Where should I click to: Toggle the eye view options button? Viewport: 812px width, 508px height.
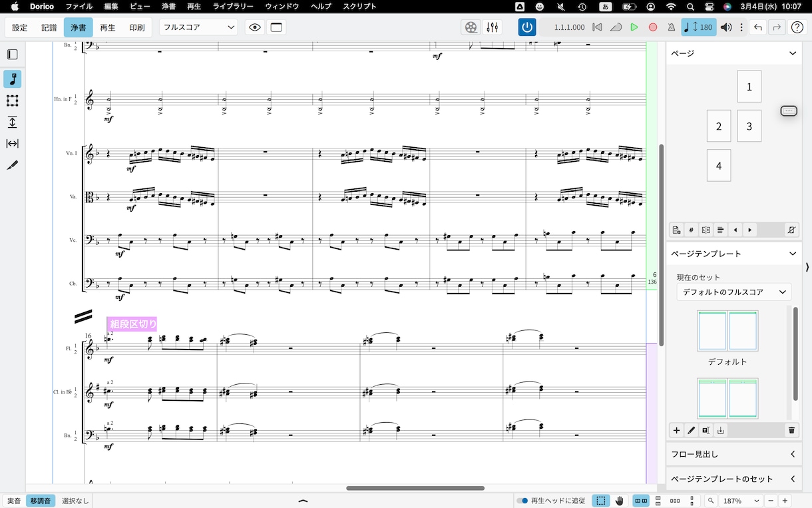254,27
